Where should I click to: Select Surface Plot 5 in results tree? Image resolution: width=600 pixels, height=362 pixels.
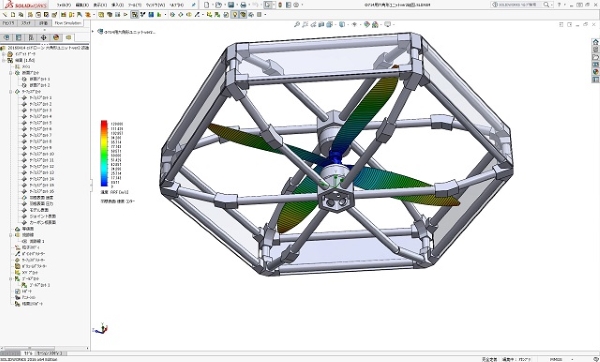point(40,123)
